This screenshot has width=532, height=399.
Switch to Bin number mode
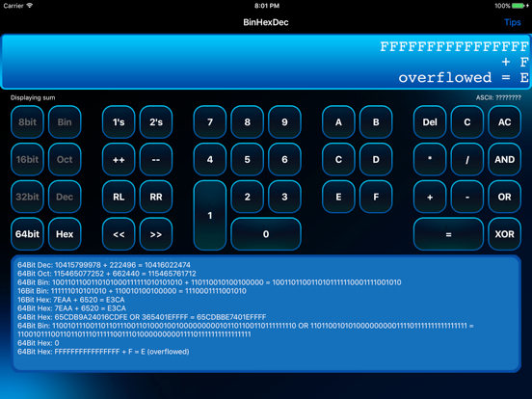(65, 121)
